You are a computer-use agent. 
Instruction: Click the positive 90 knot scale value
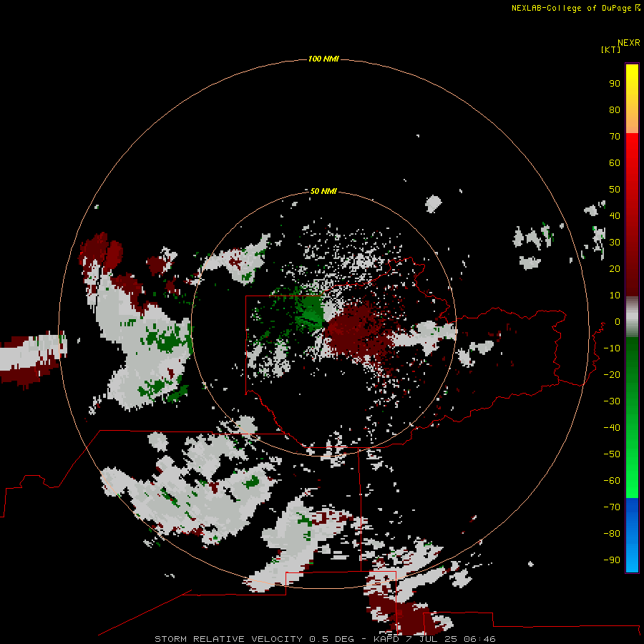click(615, 84)
